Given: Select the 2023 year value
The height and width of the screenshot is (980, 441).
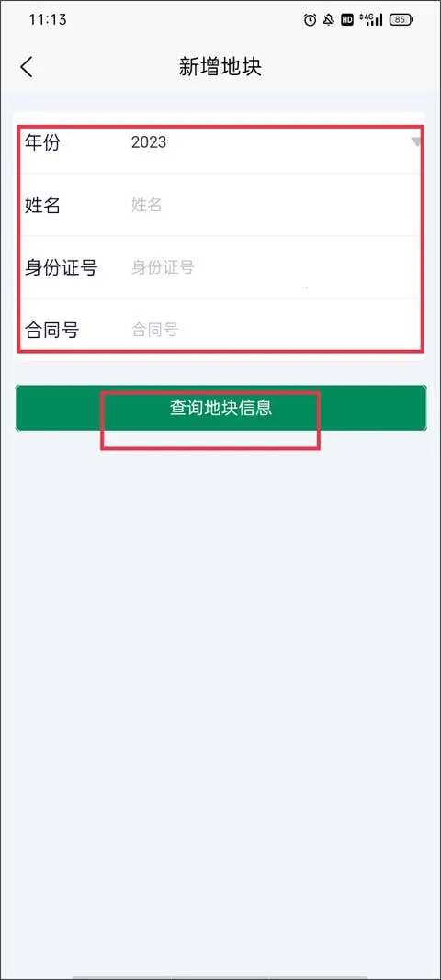Looking at the screenshot, I should click(x=149, y=142).
